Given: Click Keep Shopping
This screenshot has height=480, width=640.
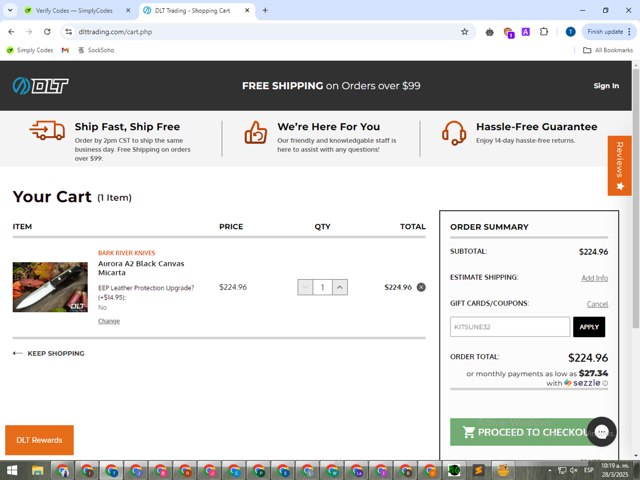Looking at the screenshot, I should click(49, 353).
